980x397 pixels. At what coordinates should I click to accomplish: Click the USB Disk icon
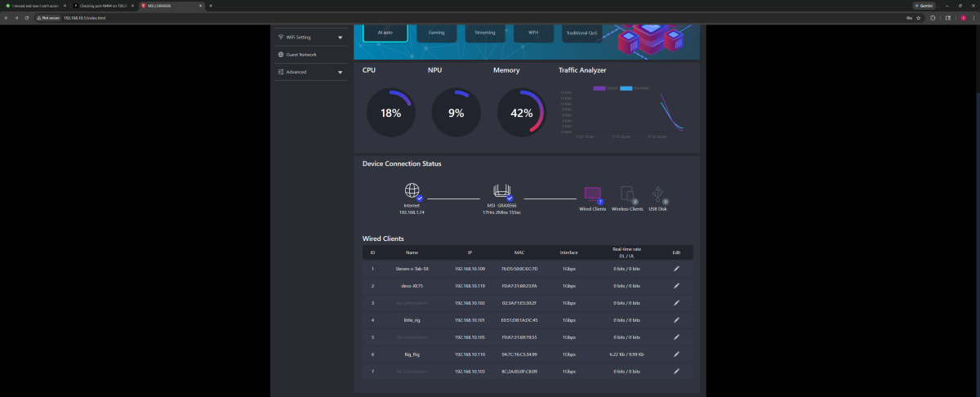658,194
